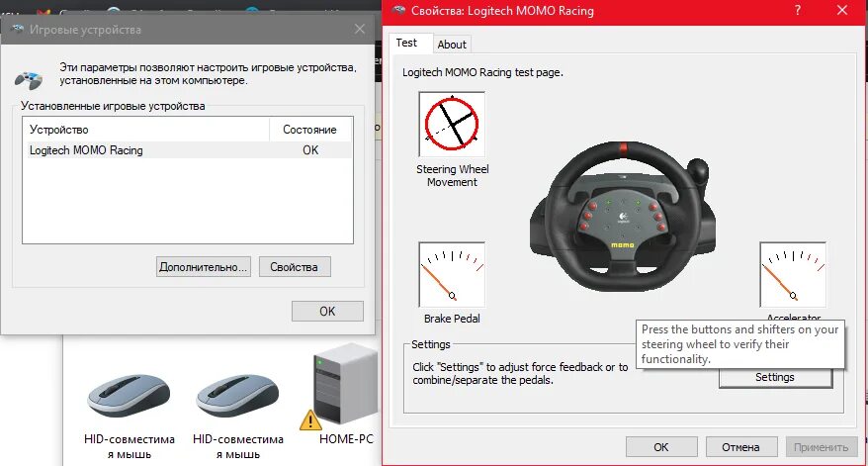The height and width of the screenshot is (466, 868).
Task: Select the Logitech MOMO Racing list row
Action: [190, 150]
